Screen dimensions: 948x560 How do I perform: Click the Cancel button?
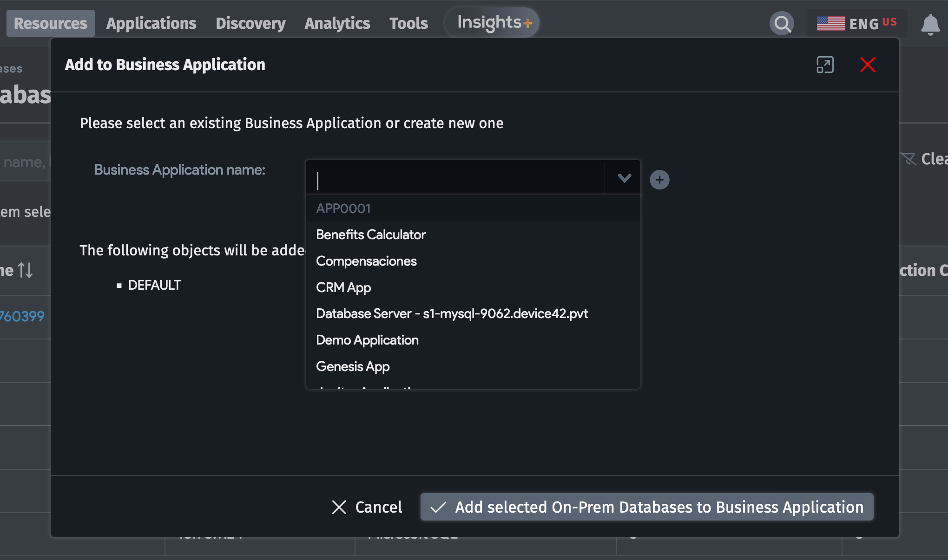pos(367,507)
